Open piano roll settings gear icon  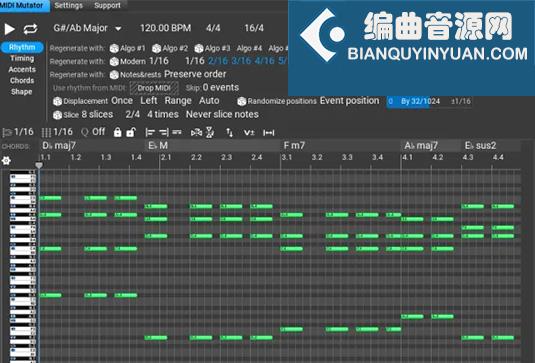(x=6, y=160)
